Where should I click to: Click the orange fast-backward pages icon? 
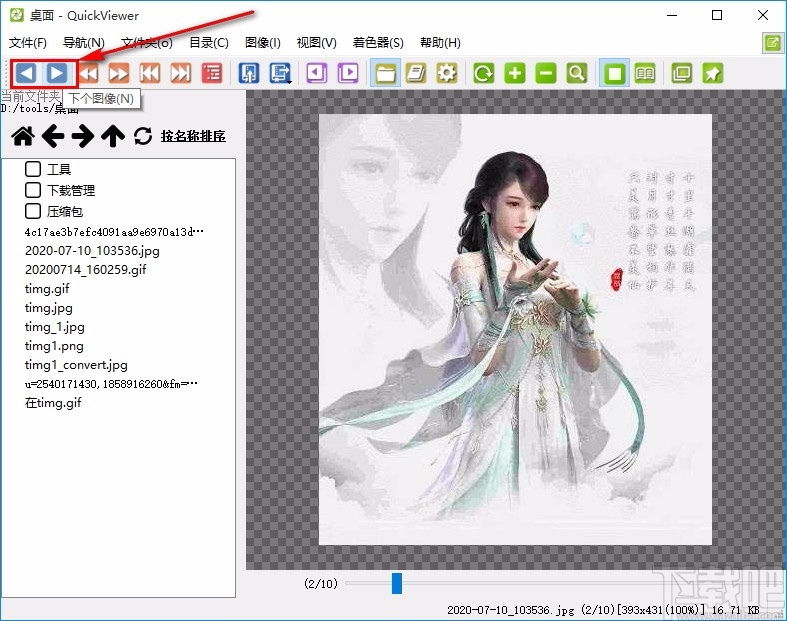click(89, 73)
